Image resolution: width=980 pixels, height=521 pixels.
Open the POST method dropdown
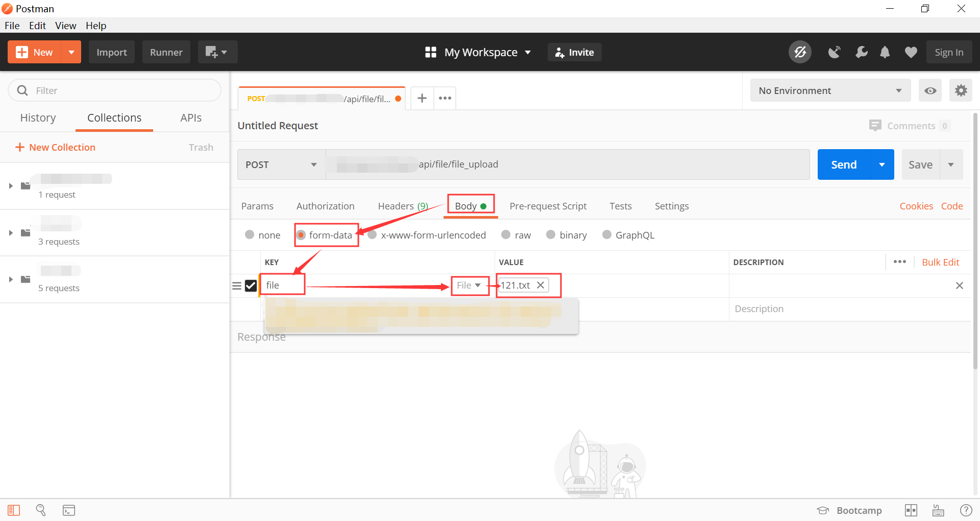(281, 164)
